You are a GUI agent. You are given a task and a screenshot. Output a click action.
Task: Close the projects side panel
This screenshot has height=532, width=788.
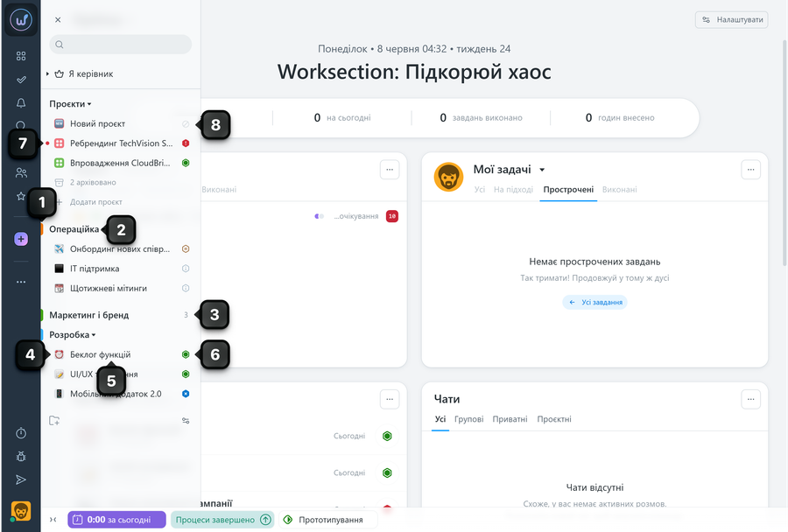coord(58,19)
